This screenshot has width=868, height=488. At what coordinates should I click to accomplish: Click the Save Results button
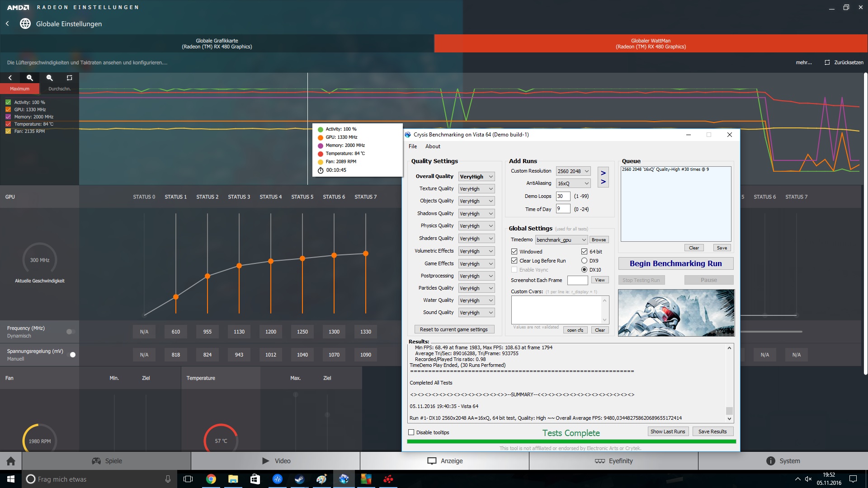[x=712, y=432]
